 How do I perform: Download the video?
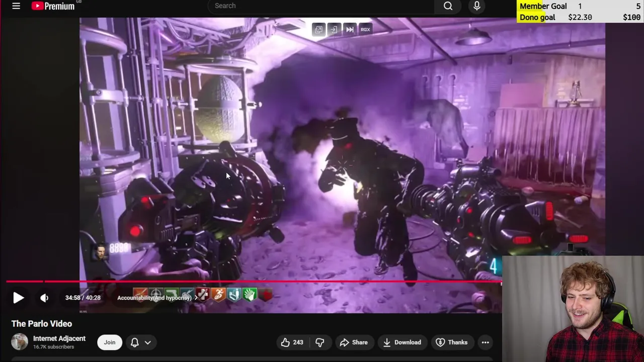click(x=402, y=342)
